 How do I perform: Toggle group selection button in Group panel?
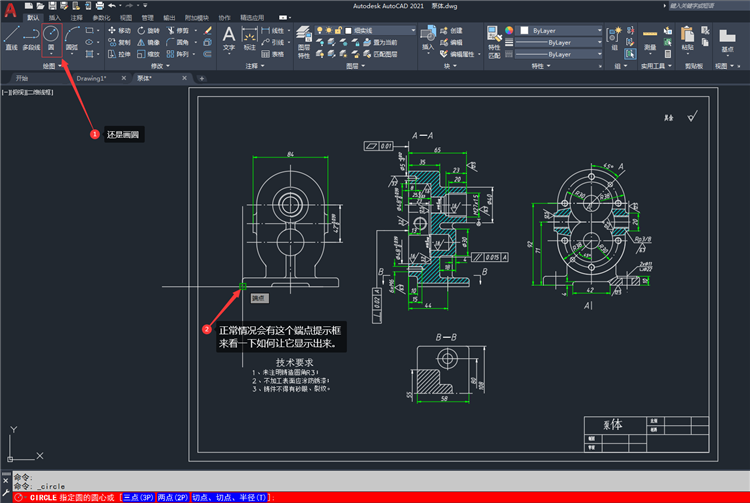pyautogui.click(x=630, y=54)
